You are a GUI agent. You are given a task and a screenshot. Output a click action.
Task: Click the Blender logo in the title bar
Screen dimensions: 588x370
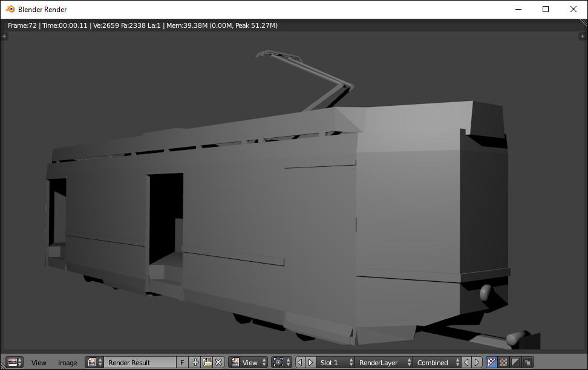pos(10,9)
